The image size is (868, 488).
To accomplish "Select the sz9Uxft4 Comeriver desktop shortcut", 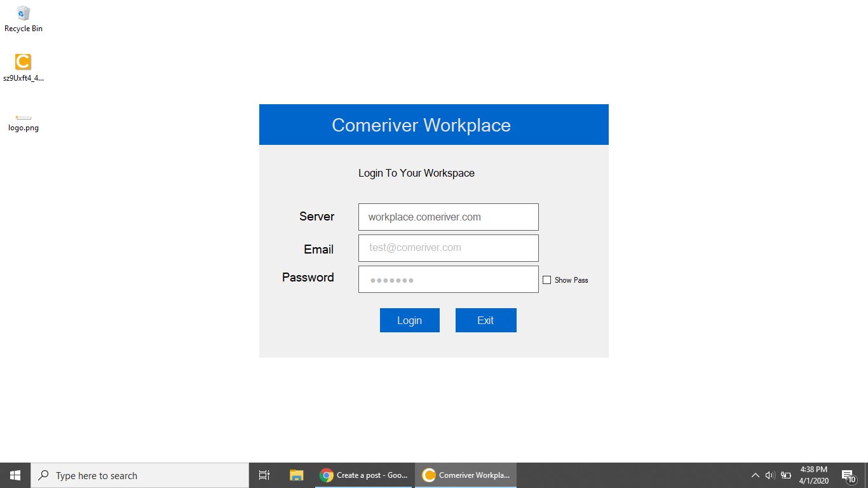I will click(24, 67).
